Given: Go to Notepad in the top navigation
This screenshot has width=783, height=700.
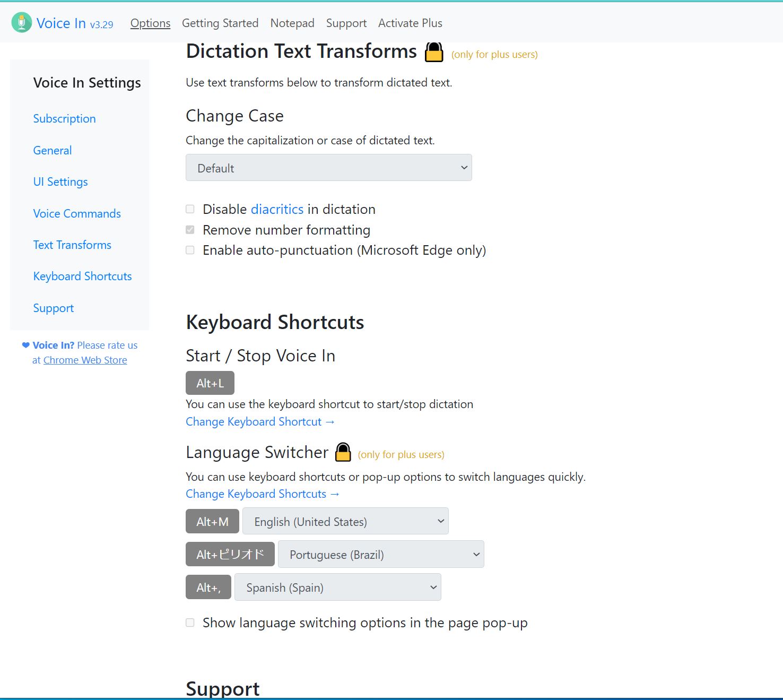Looking at the screenshot, I should tap(292, 23).
